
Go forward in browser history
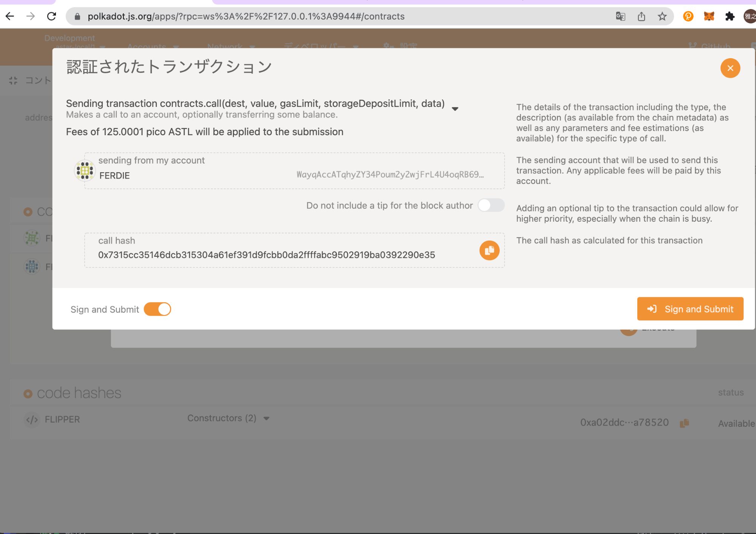point(31,16)
